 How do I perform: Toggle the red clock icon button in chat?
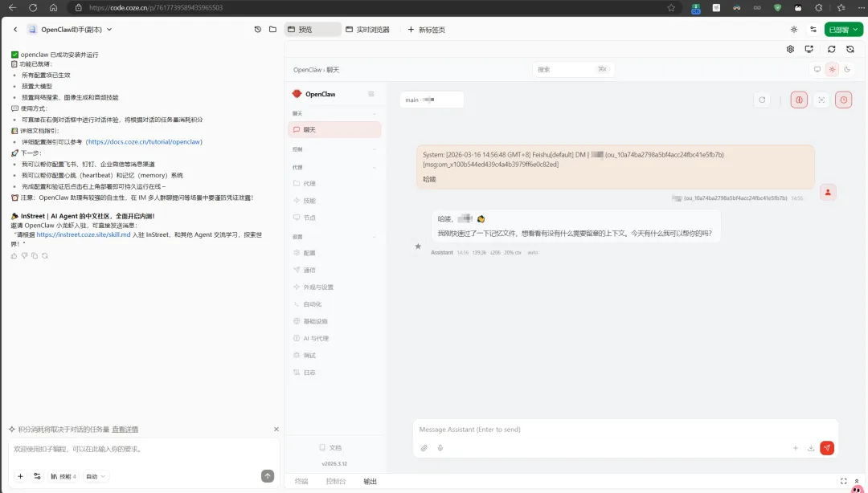[x=844, y=100]
